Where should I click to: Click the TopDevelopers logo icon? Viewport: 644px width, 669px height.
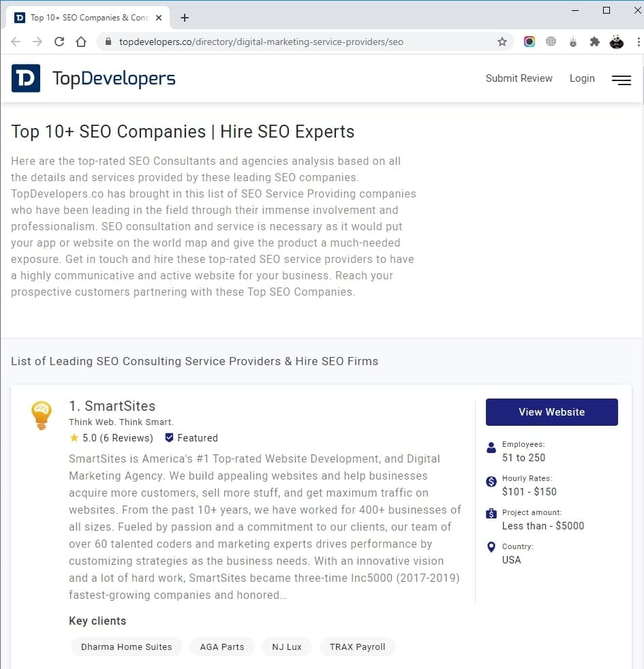(x=26, y=78)
